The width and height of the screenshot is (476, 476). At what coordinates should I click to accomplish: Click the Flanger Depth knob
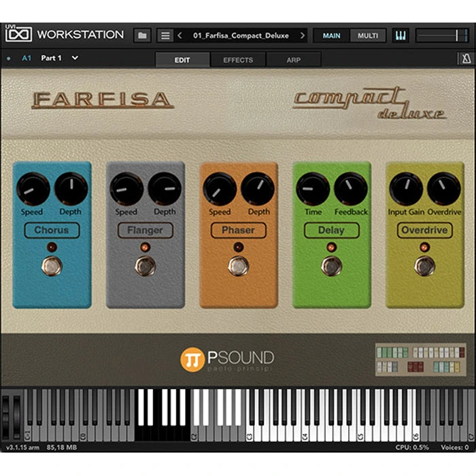pos(165,189)
